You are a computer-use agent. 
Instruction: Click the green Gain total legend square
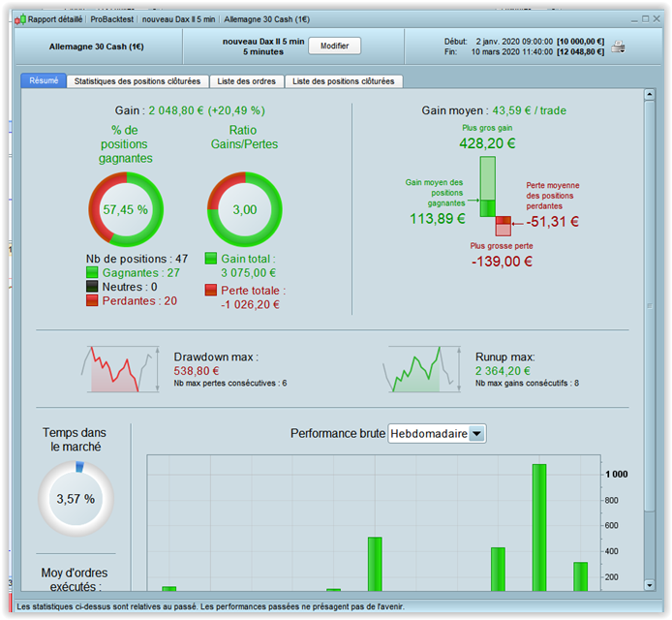tap(210, 258)
